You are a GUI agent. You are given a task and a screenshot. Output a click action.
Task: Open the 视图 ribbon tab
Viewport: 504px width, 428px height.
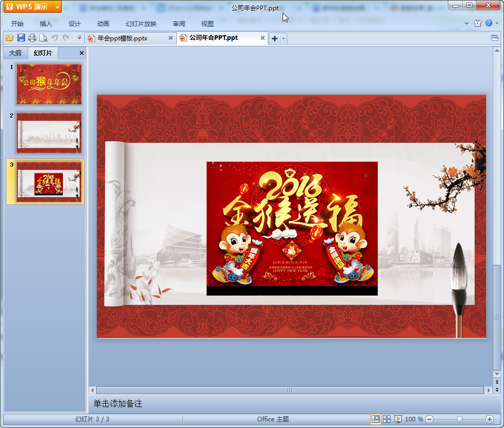coord(208,24)
